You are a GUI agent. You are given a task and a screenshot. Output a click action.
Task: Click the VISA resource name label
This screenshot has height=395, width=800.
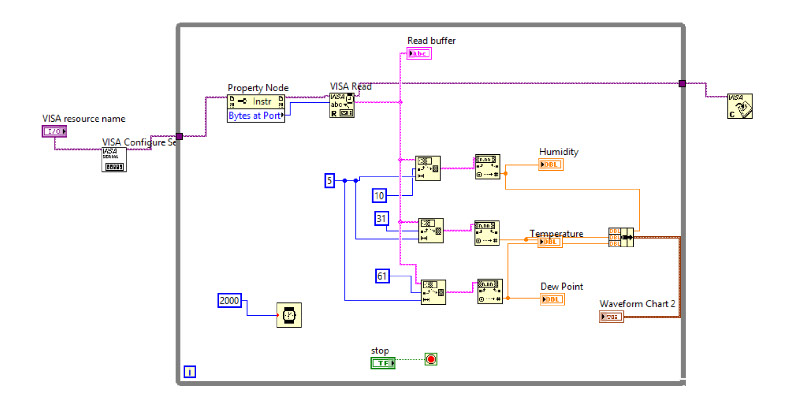pyautogui.click(x=84, y=119)
